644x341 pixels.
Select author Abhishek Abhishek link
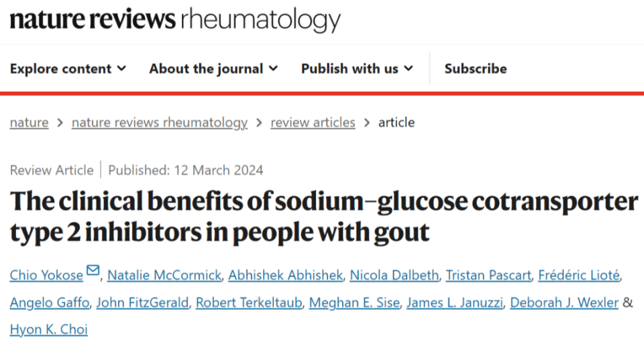coord(286,275)
